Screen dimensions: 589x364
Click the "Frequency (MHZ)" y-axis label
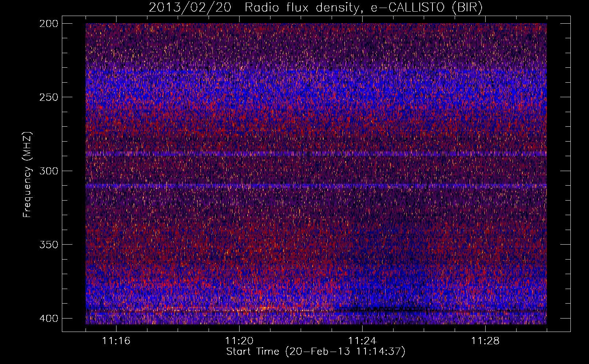point(27,174)
